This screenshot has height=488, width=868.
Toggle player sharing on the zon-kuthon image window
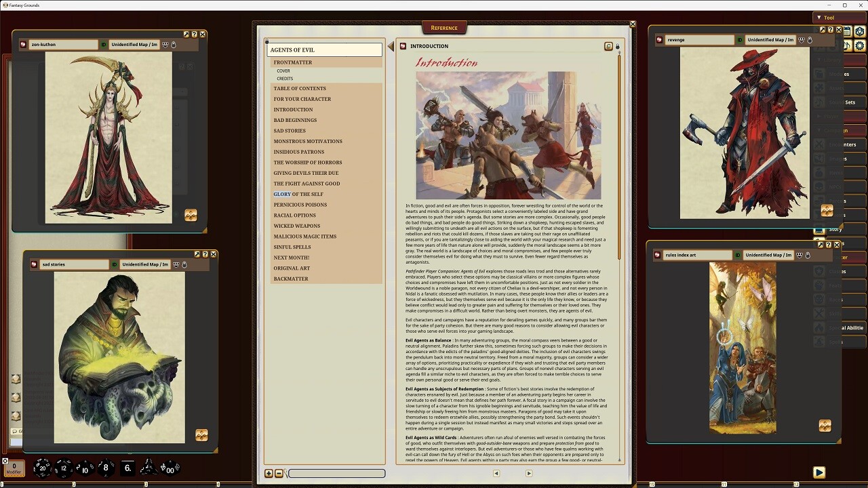click(164, 44)
